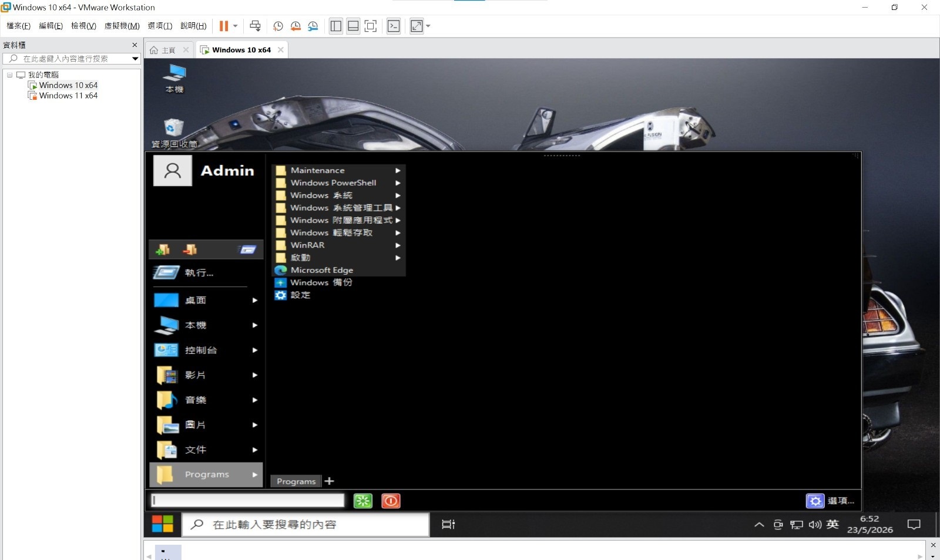The height and width of the screenshot is (560, 940).
Task: Close the Windows 10 x64 tab
Action: point(281,50)
